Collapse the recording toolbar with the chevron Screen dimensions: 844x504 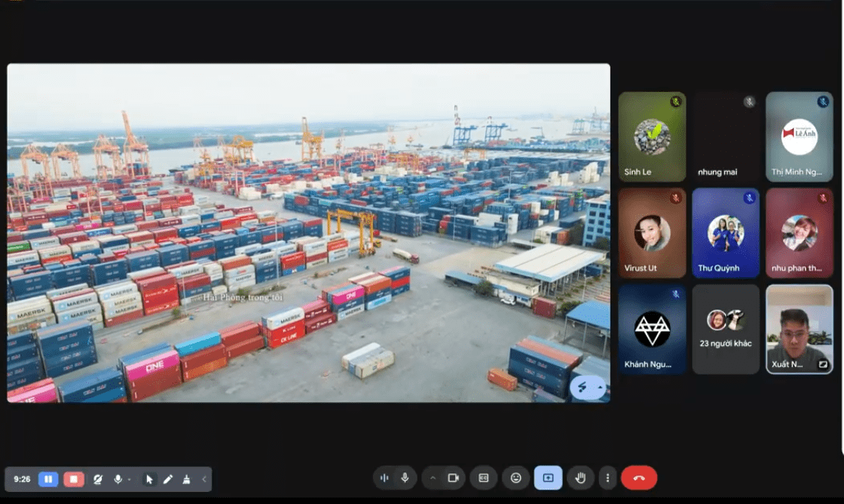203,479
